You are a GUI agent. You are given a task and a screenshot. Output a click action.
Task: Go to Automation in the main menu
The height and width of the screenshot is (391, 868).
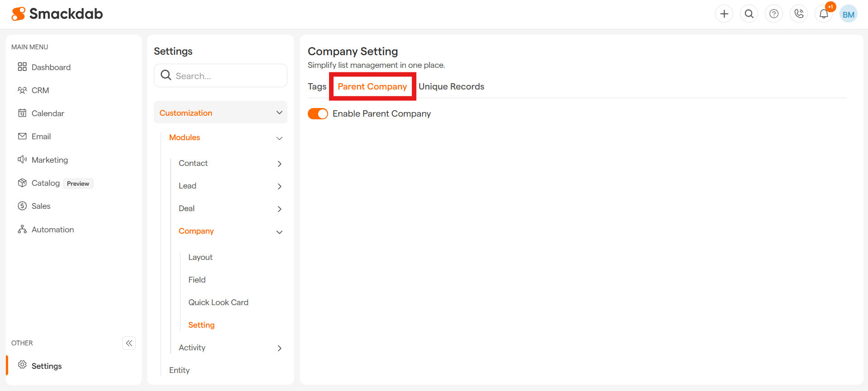point(52,230)
